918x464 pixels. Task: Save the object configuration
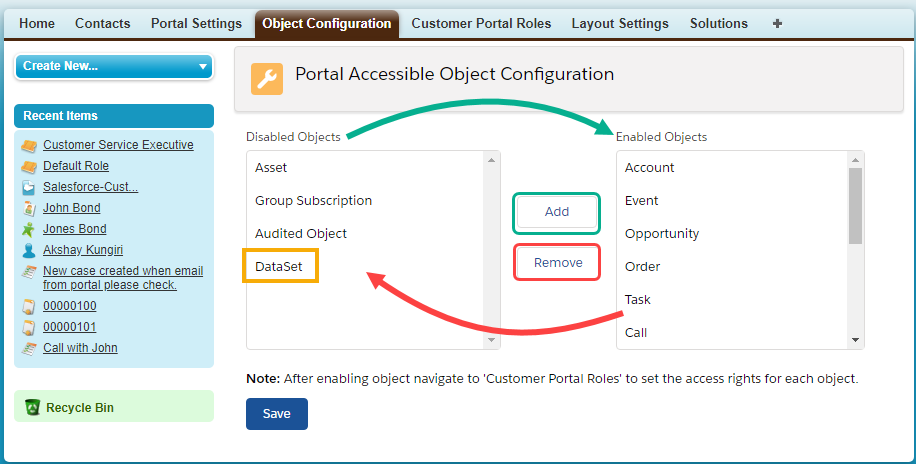pos(276,413)
